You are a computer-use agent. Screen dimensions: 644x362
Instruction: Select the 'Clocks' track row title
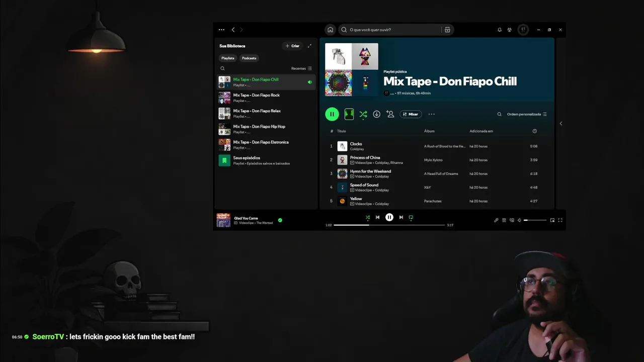pyautogui.click(x=356, y=144)
